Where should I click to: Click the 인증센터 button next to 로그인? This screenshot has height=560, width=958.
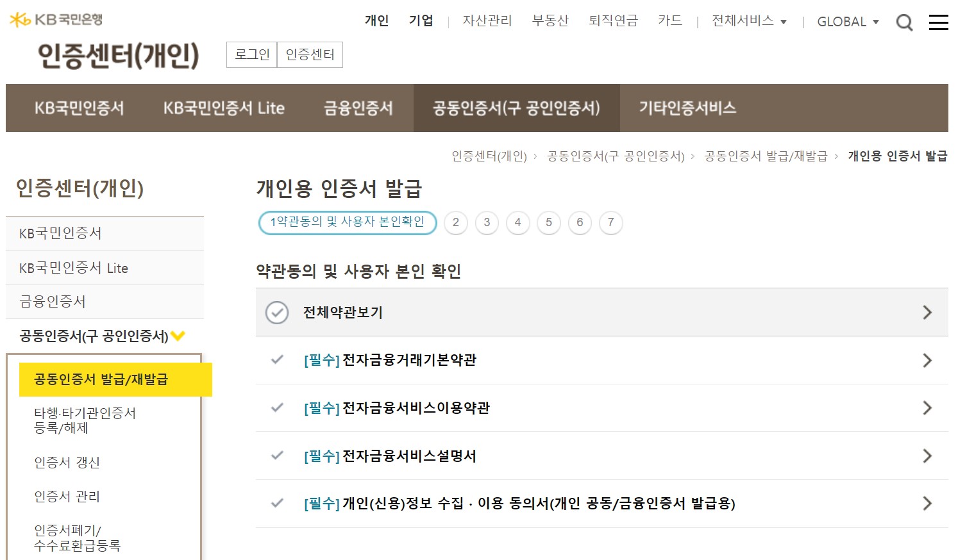point(310,54)
